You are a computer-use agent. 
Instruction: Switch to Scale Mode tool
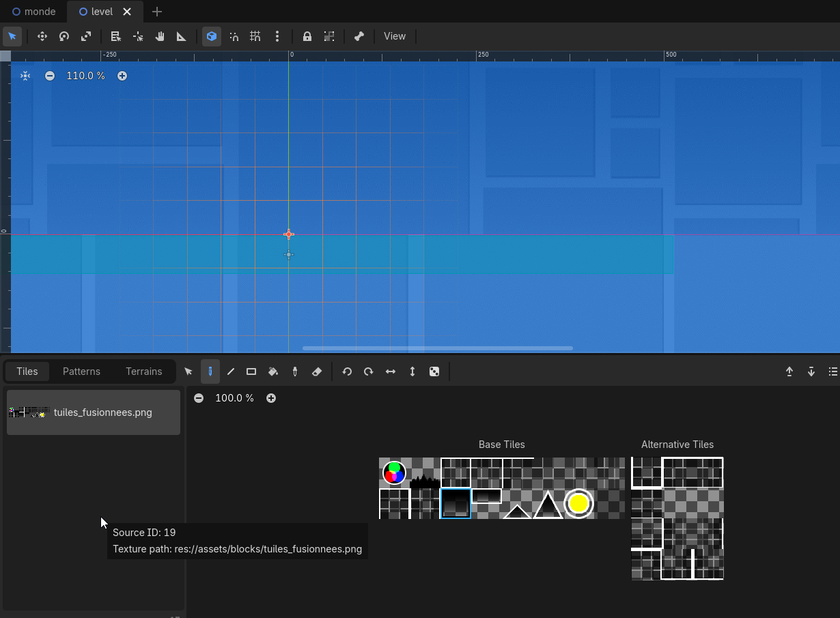86,36
